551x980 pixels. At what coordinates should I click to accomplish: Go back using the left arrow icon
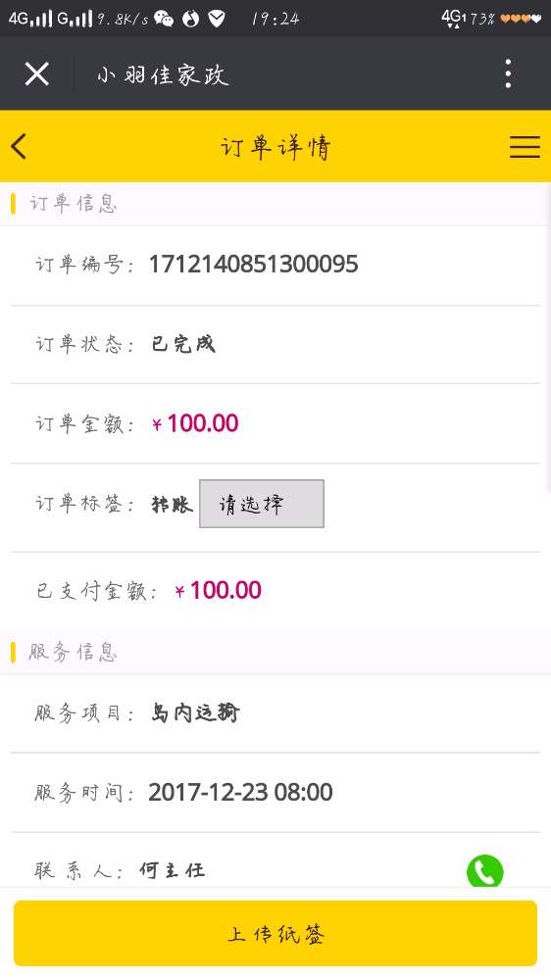19,147
